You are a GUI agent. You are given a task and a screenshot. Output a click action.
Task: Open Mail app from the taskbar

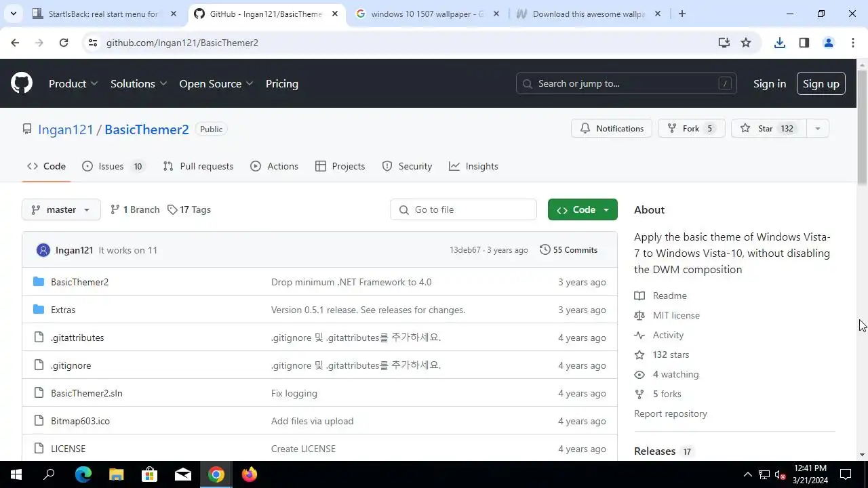pyautogui.click(x=182, y=474)
